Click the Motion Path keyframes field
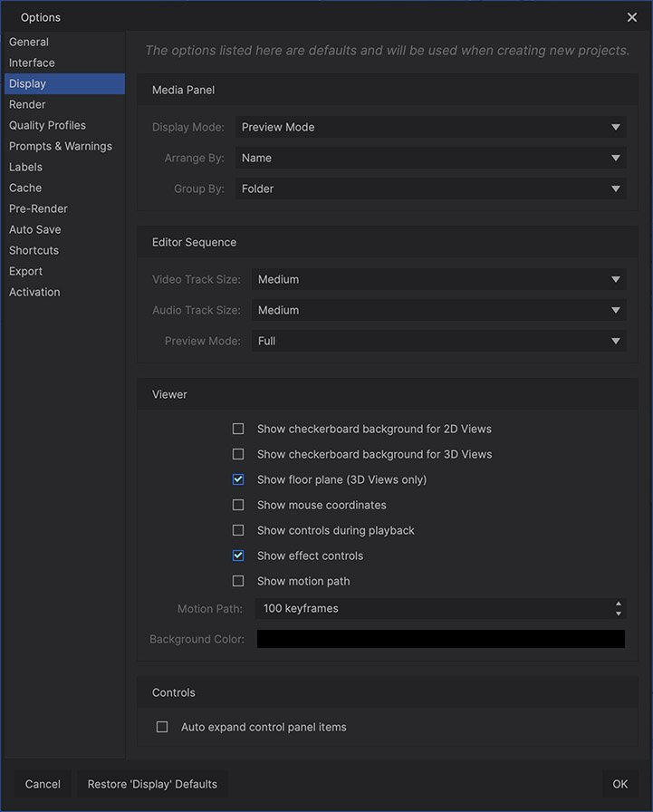Image resolution: width=653 pixels, height=812 pixels. click(x=430, y=609)
